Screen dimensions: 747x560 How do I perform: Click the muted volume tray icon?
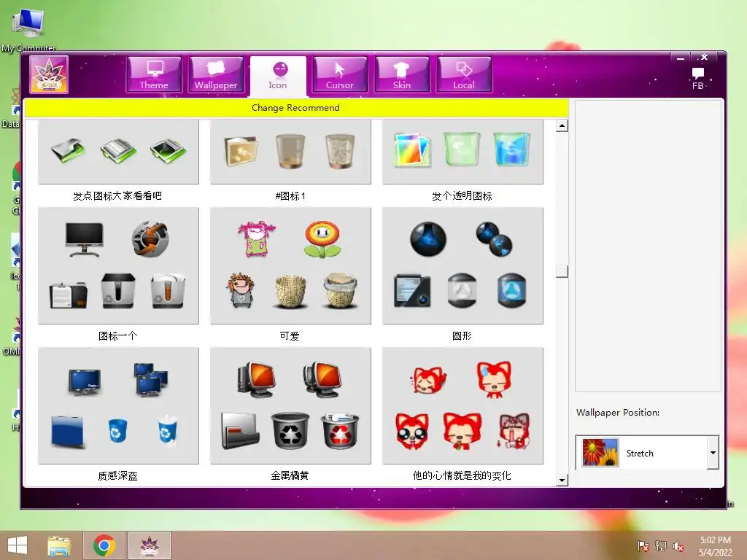pos(678,546)
